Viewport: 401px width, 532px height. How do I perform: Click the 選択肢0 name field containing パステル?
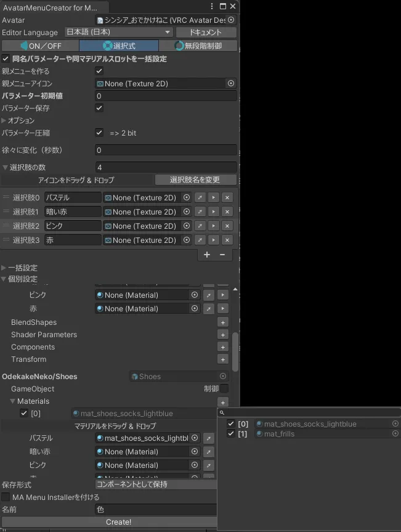[x=73, y=197]
